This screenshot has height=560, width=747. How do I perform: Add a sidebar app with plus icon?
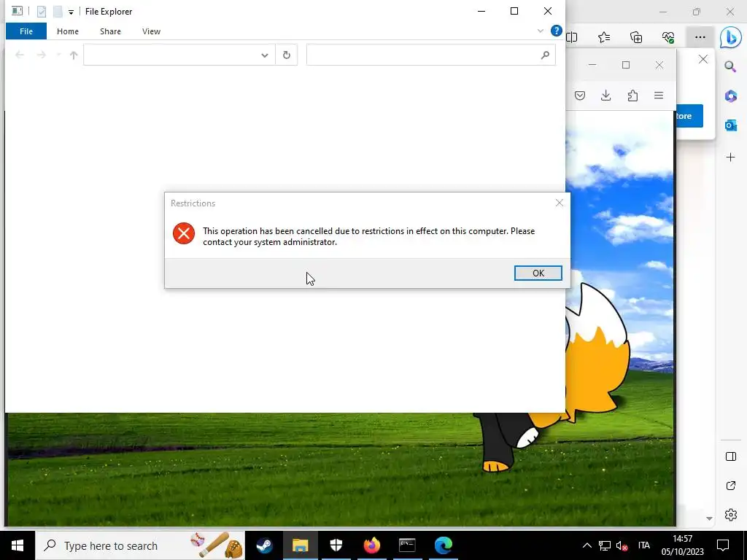730,157
